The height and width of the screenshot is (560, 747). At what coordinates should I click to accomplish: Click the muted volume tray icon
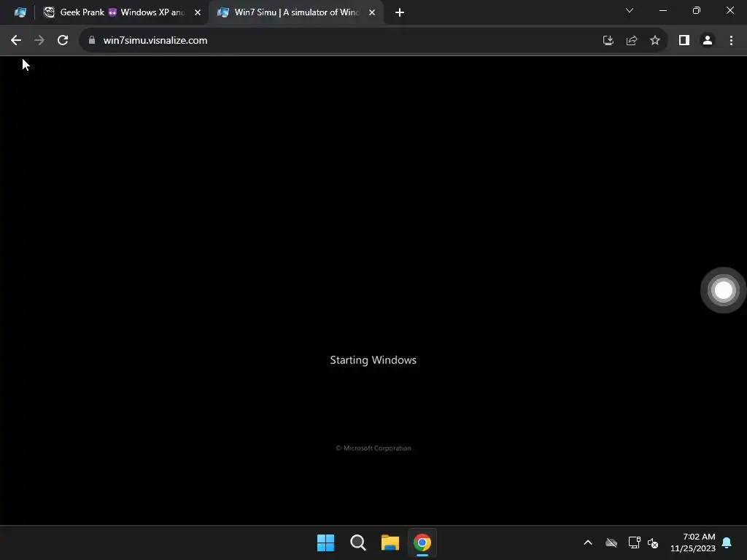tap(653, 542)
